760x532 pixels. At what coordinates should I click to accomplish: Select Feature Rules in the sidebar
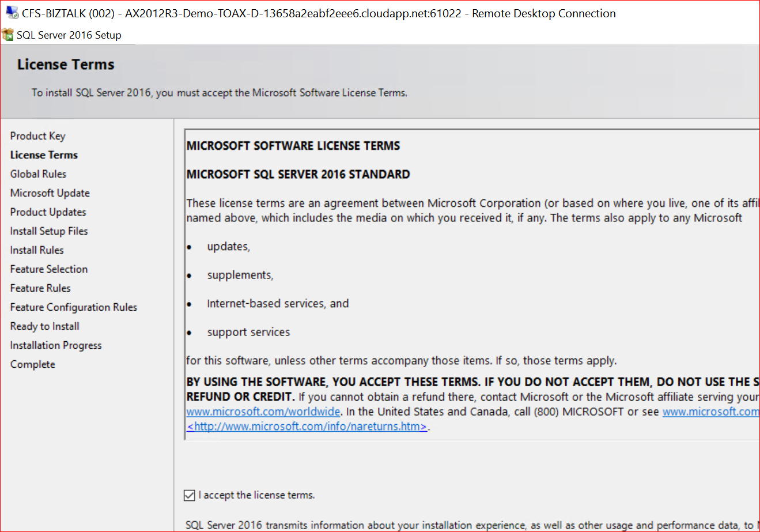(40, 288)
